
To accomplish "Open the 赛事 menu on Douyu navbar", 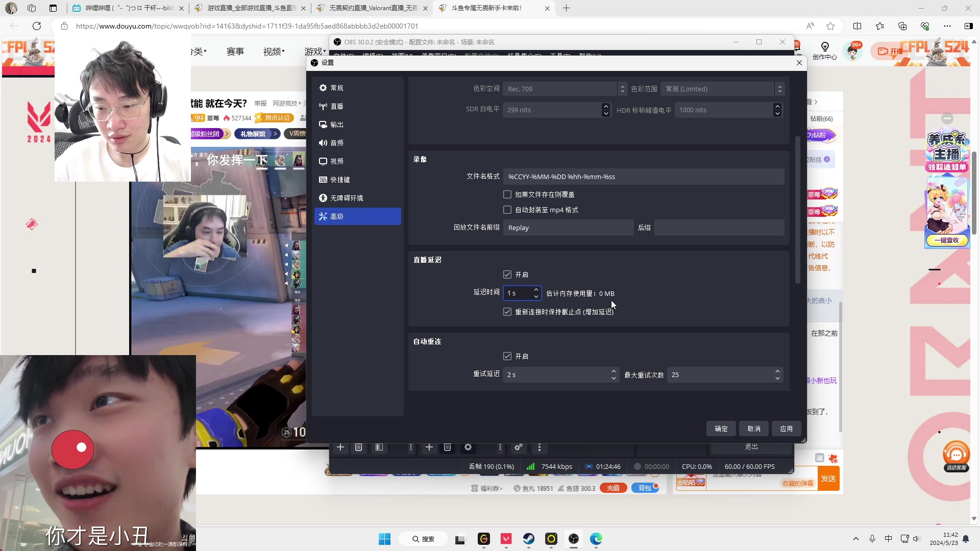I will coord(235,51).
